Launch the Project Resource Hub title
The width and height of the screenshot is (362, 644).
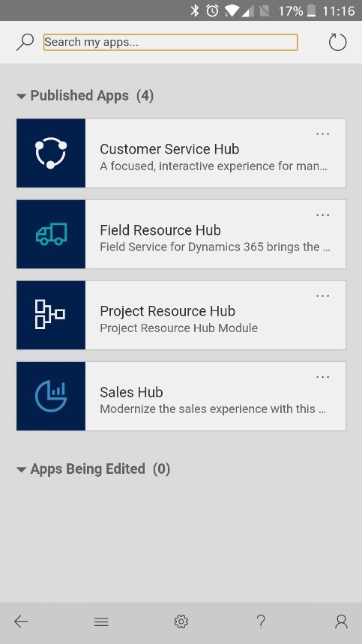(x=167, y=311)
